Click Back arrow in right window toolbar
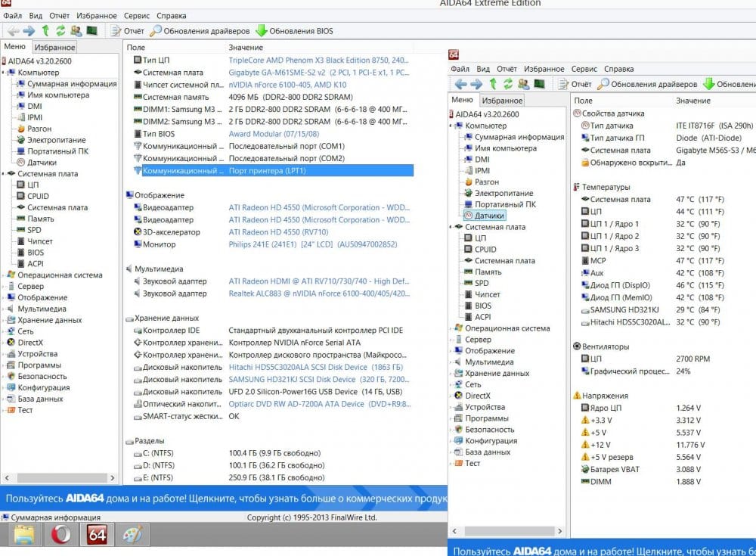Screen dimensions: 756x556 pyautogui.click(x=460, y=84)
